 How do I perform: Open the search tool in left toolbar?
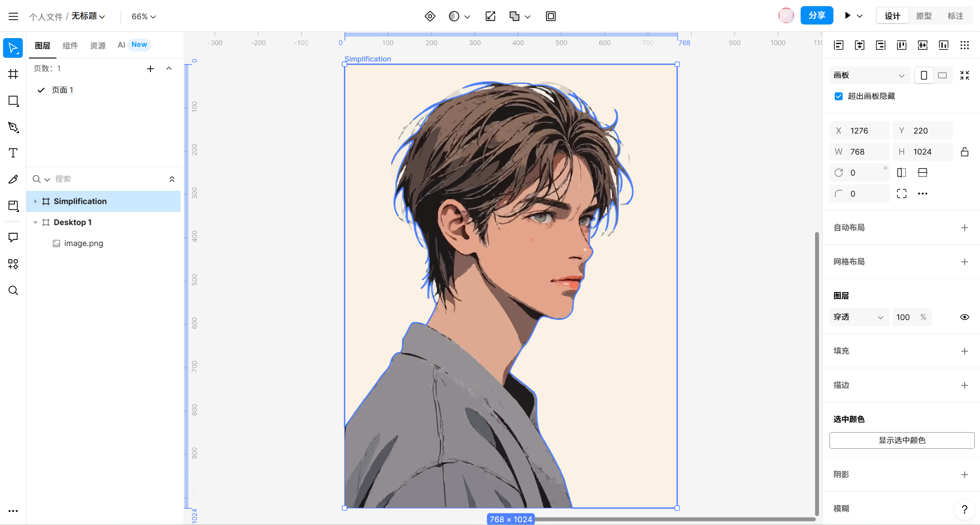coord(13,290)
